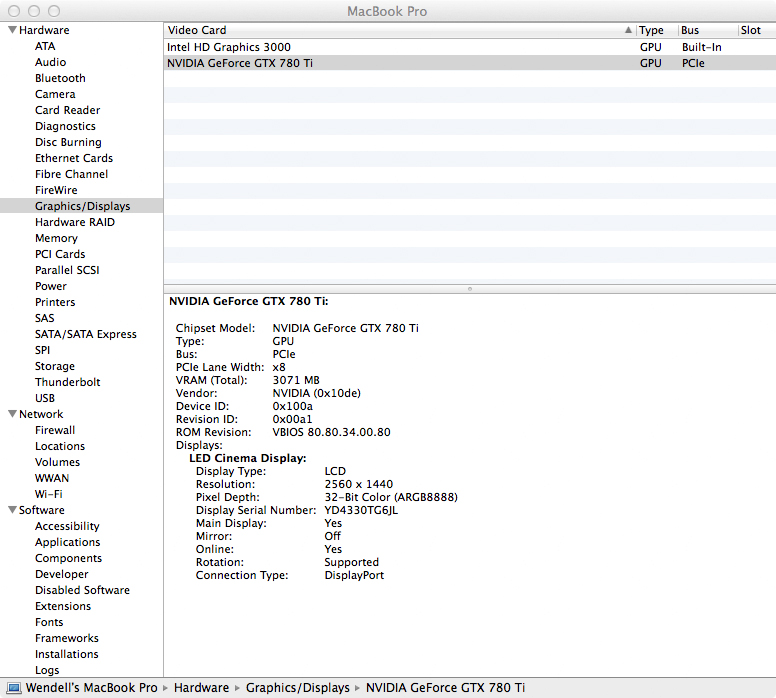Select Extensions in the sidebar

pyautogui.click(x=63, y=606)
